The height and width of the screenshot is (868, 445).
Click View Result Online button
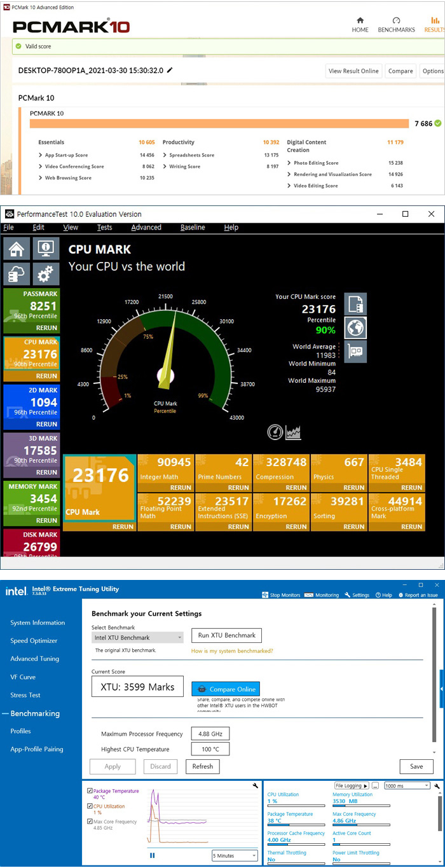pyautogui.click(x=353, y=71)
